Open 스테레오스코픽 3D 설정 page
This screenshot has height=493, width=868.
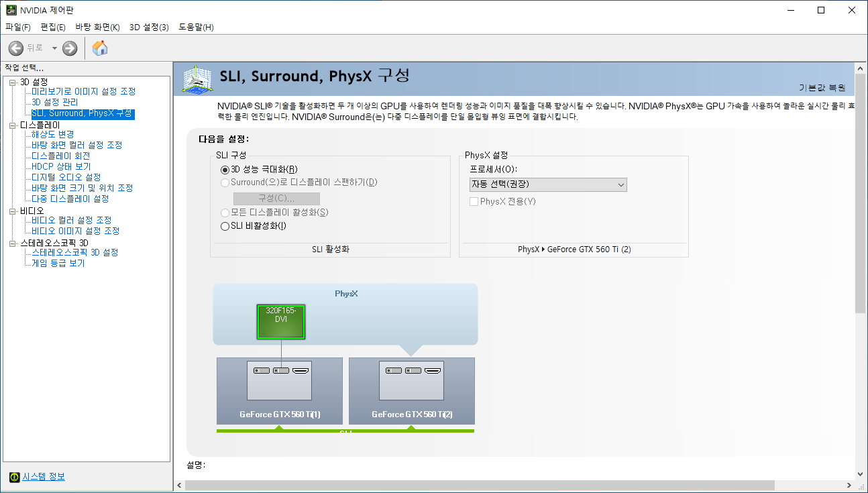point(74,252)
